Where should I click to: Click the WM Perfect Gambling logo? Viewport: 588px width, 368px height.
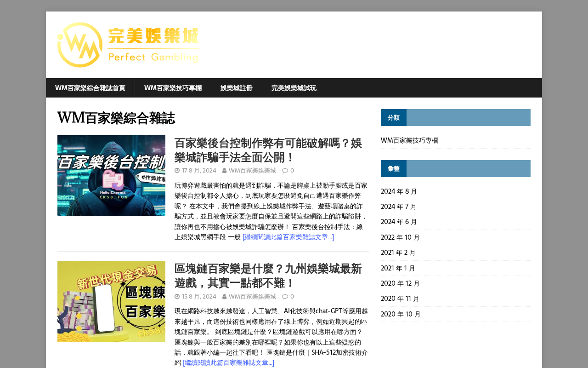128,45
